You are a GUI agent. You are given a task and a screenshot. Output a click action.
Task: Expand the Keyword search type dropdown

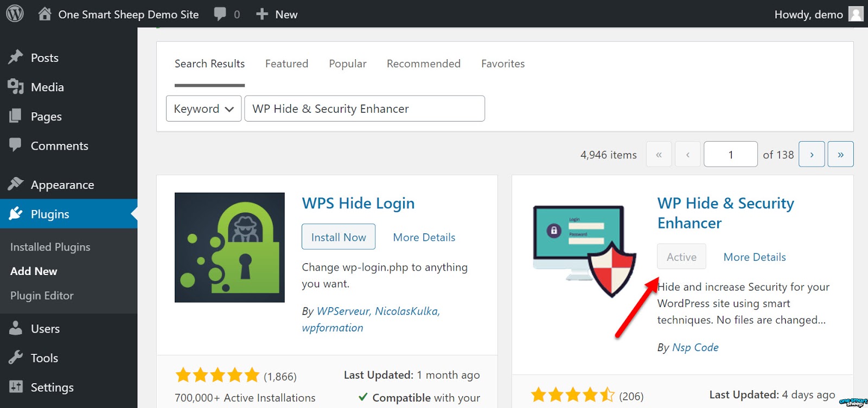click(203, 109)
